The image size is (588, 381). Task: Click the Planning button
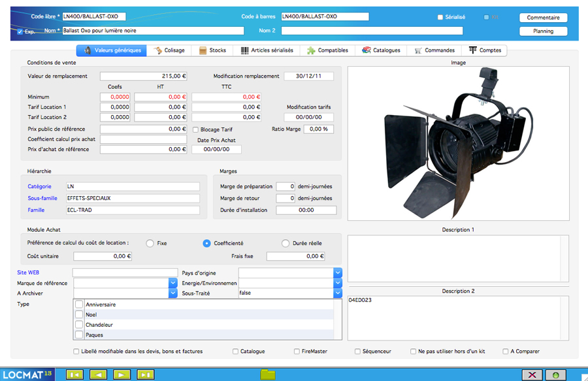click(543, 31)
